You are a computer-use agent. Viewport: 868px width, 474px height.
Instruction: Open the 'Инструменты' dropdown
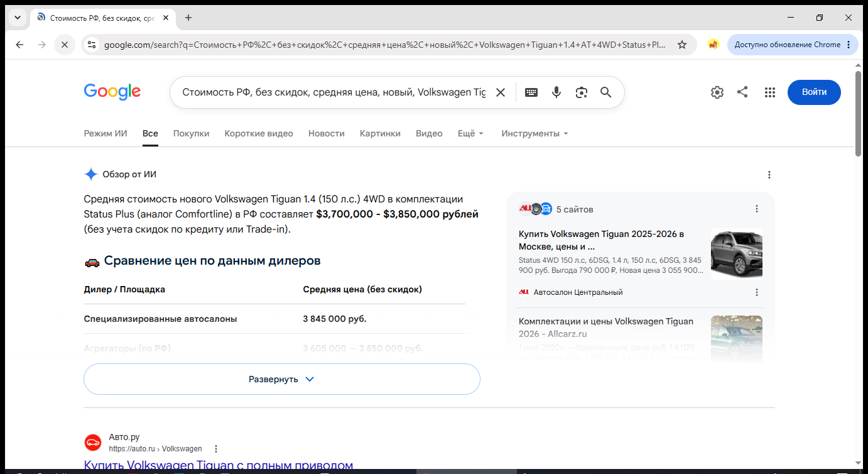click(x=534, y=133)
